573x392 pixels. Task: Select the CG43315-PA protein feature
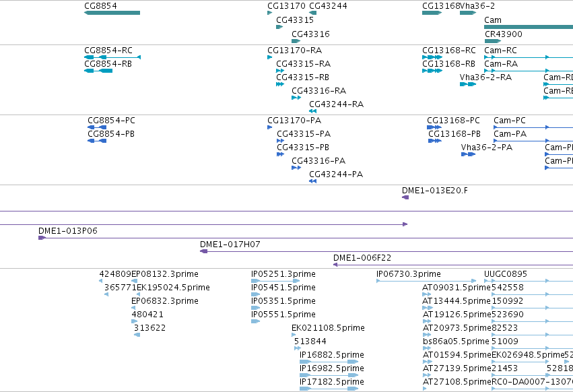click(280, 141)
